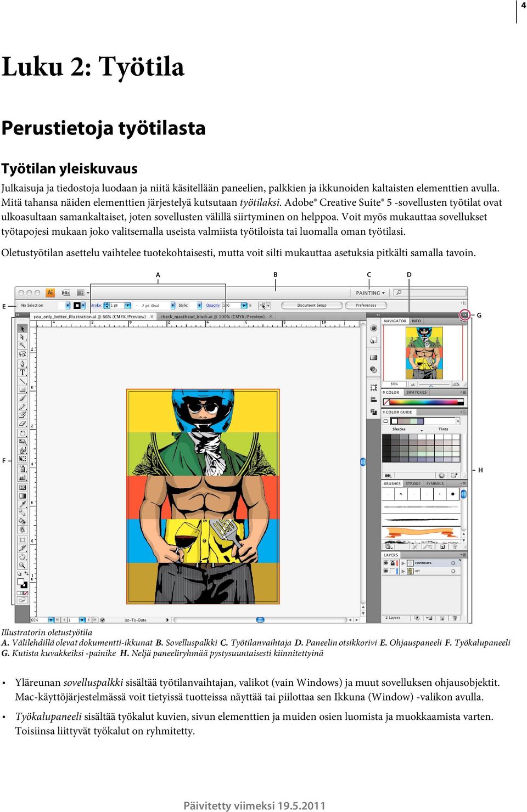Switch to the STROKE tab
Image resolution: width=527 pixels, height=812 pixels.
pyautogui.click(x=413, y=483)
